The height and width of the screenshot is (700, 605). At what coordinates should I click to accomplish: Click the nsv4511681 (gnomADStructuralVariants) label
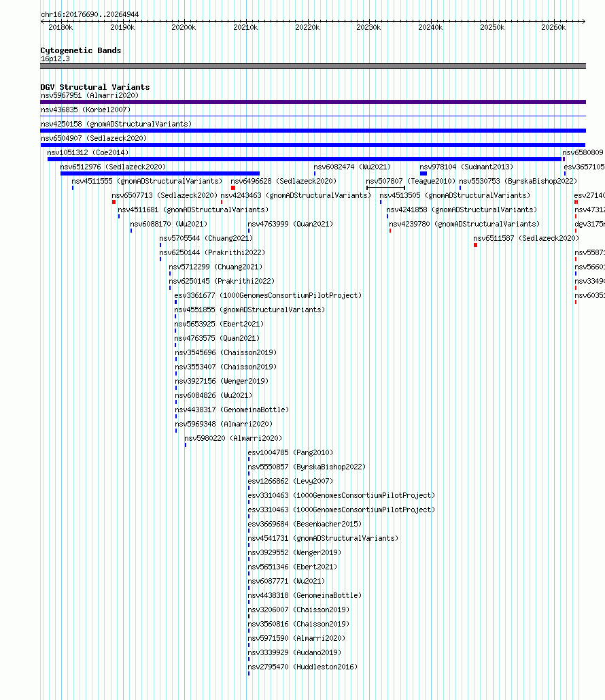click(193, 210)
